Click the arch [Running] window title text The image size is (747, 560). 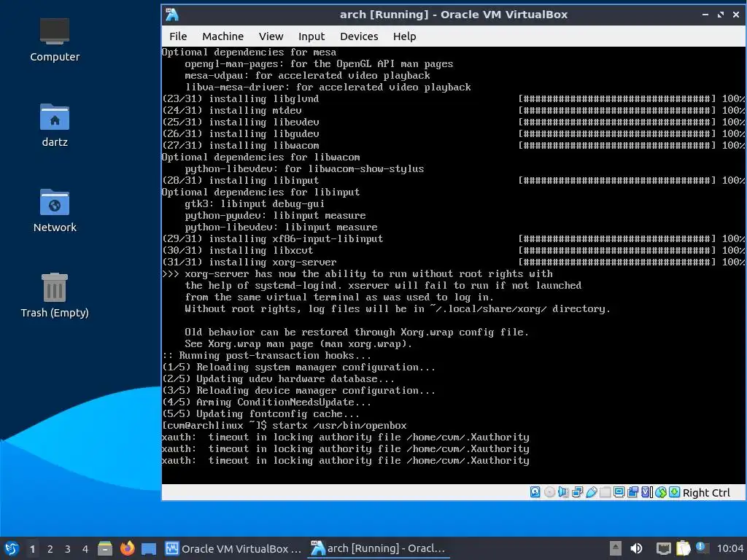coord(454,15)
